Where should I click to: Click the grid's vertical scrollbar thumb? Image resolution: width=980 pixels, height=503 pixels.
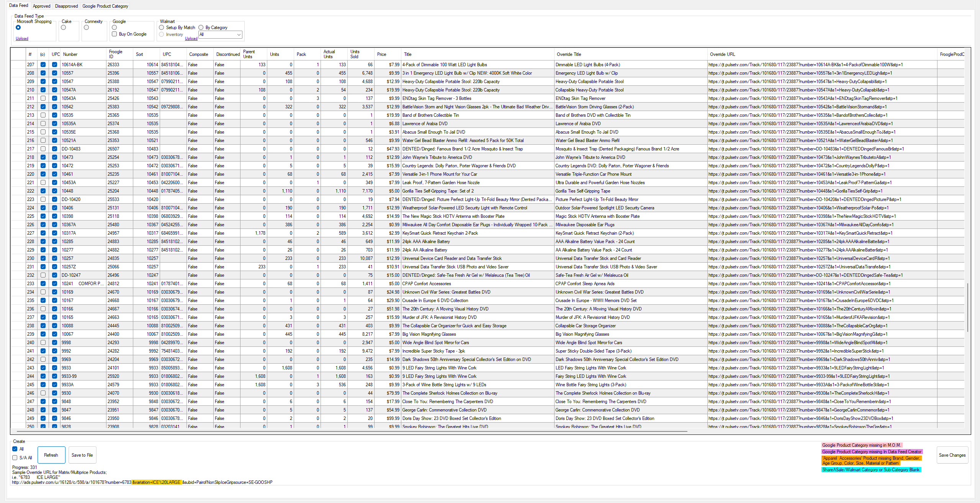pyautogui.click(x=967, y=307)
